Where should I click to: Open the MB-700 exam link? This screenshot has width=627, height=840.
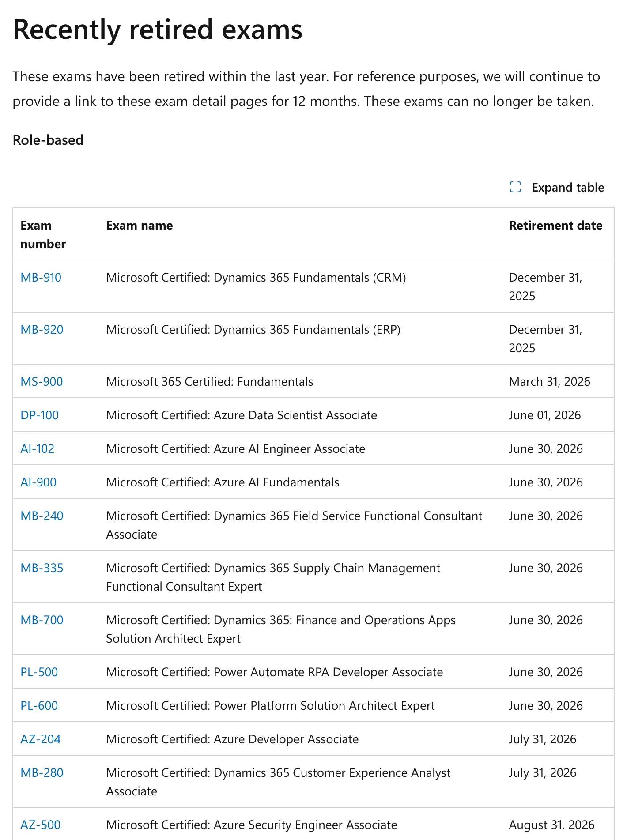(42, 620)
